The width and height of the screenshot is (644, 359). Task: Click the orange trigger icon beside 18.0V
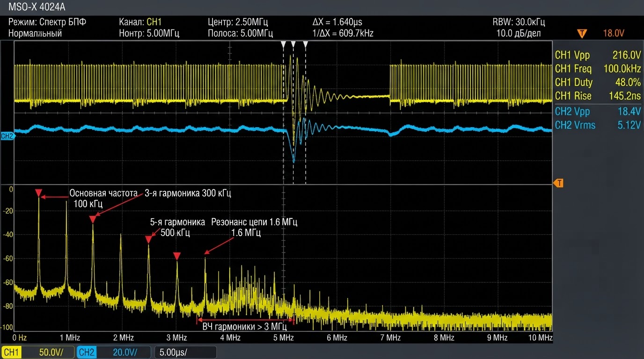(582, 33)
